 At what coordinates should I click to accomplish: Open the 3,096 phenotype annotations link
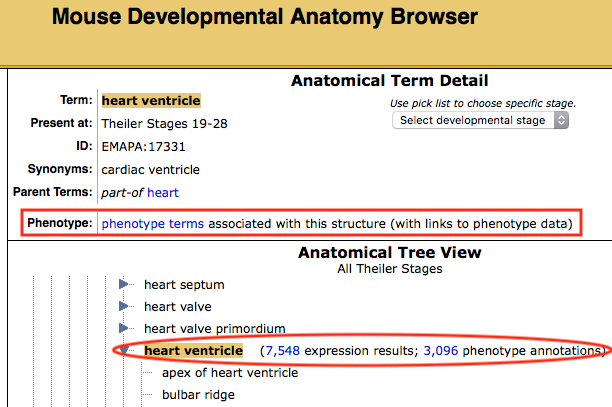[441, 350]
